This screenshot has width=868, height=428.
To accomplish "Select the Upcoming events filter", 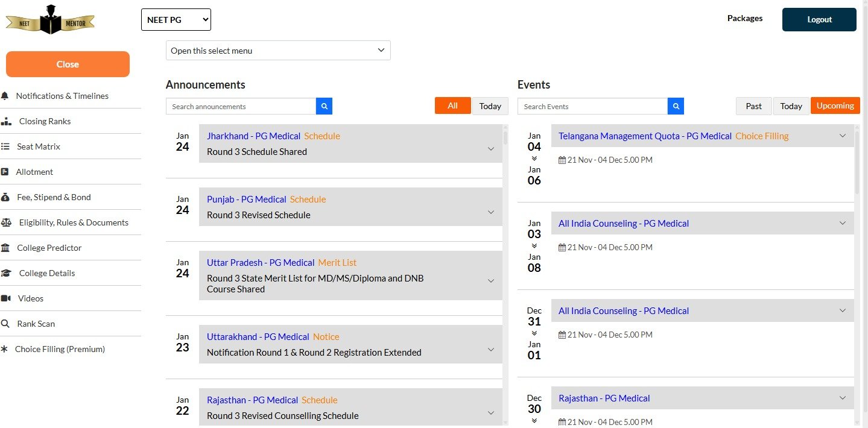I will tap(835, 105).
